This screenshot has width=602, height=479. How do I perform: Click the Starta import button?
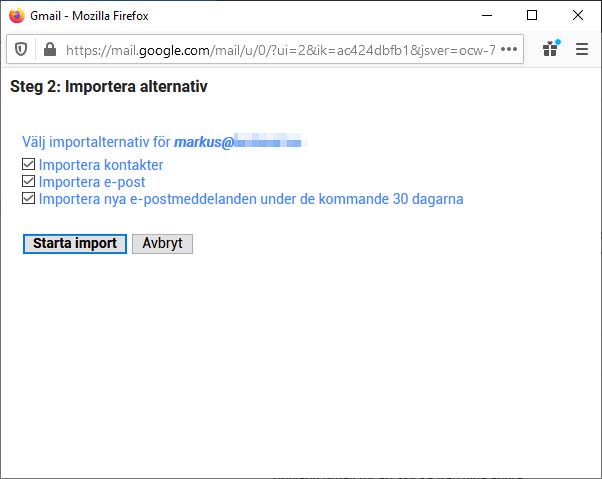pyautogui.click(x=75, y=244)
